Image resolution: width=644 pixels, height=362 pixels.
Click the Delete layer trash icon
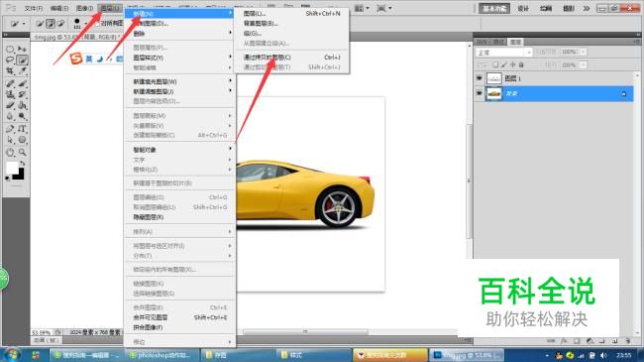tap(627, 341)
